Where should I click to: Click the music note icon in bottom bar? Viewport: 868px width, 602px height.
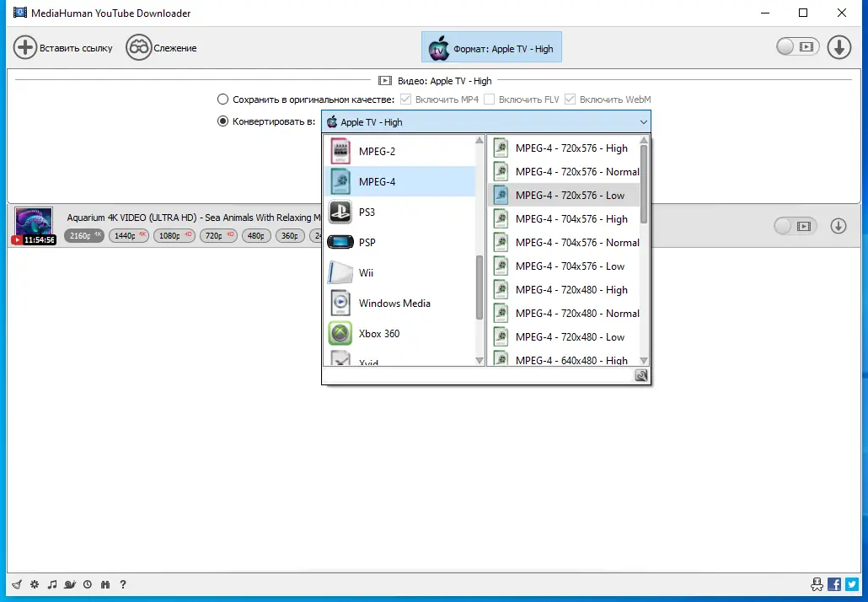52,584
